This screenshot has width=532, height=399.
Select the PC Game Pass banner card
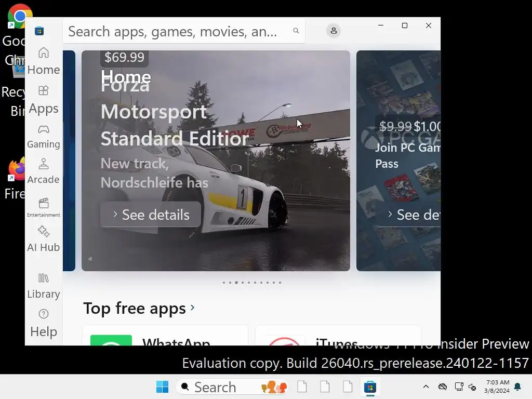398,161
